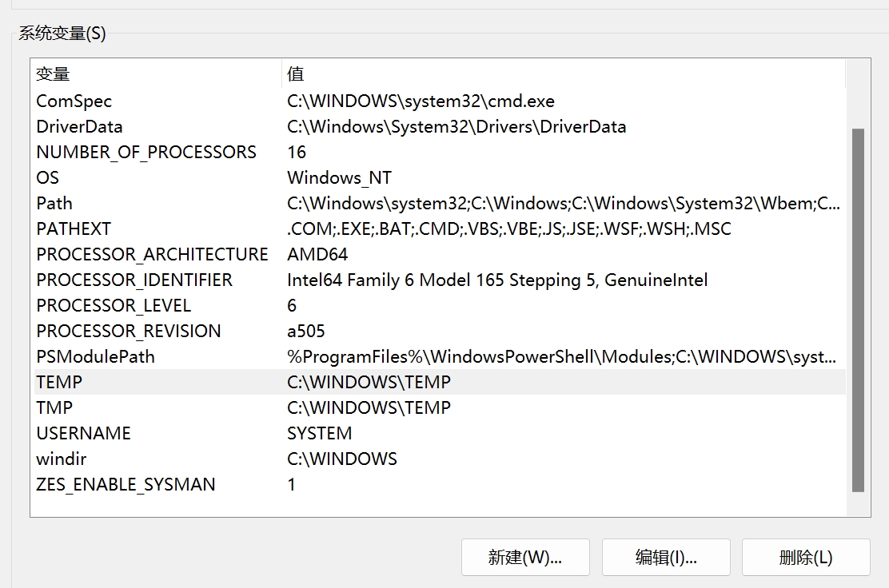The image size is (889, 588).
Task: Click the value 16 for processors
Action: pyautogui.click(x=297, y=152)
